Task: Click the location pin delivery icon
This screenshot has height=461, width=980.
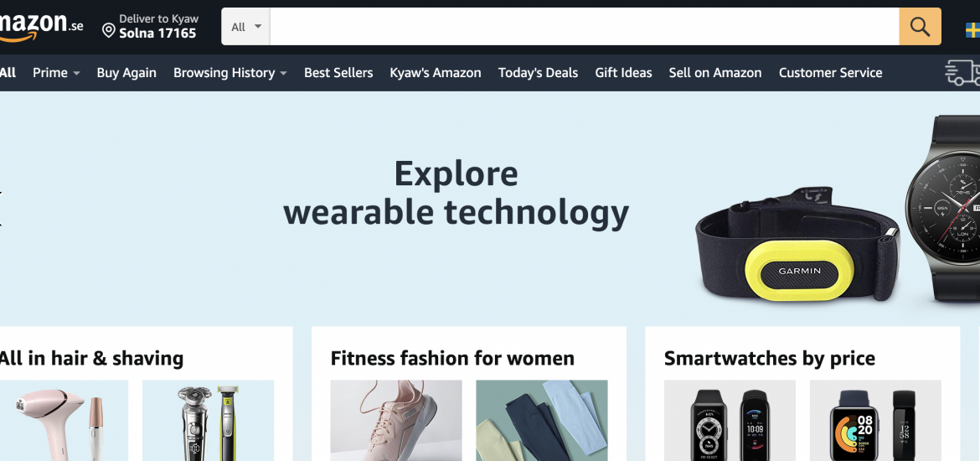Action: (x=109, y=31)
